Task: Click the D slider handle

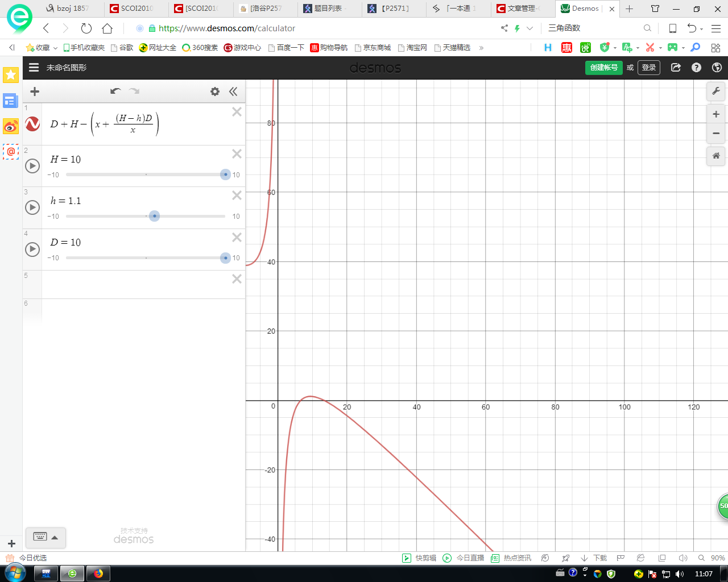Action: point(225,258)
